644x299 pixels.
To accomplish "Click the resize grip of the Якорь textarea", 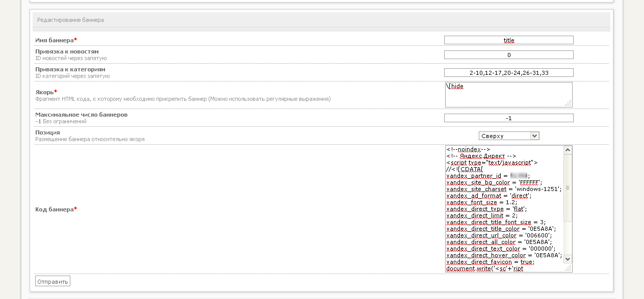I will [568, 103].
